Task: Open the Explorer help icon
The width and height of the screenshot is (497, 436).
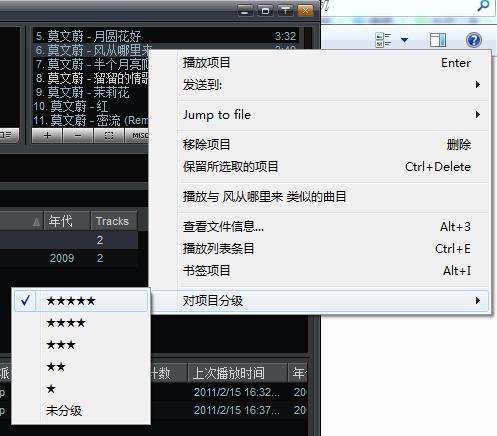Action: pyautogui.click(x=474, y=40)
